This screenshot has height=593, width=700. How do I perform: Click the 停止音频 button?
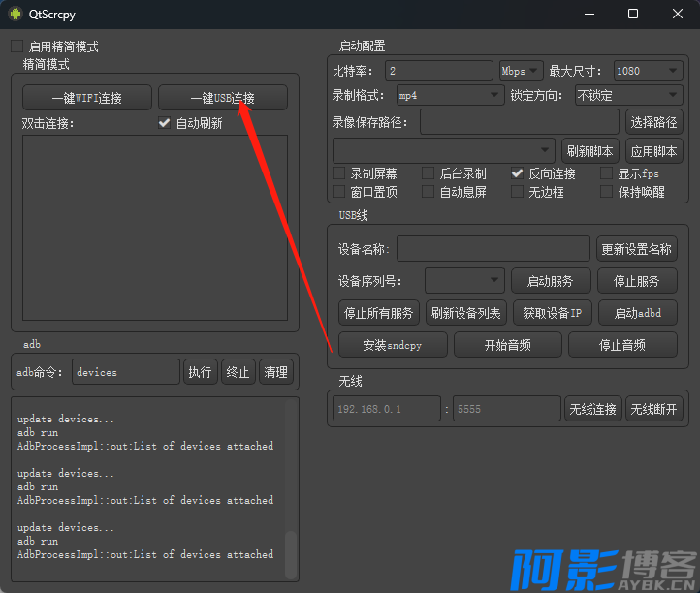click(622, 345)
